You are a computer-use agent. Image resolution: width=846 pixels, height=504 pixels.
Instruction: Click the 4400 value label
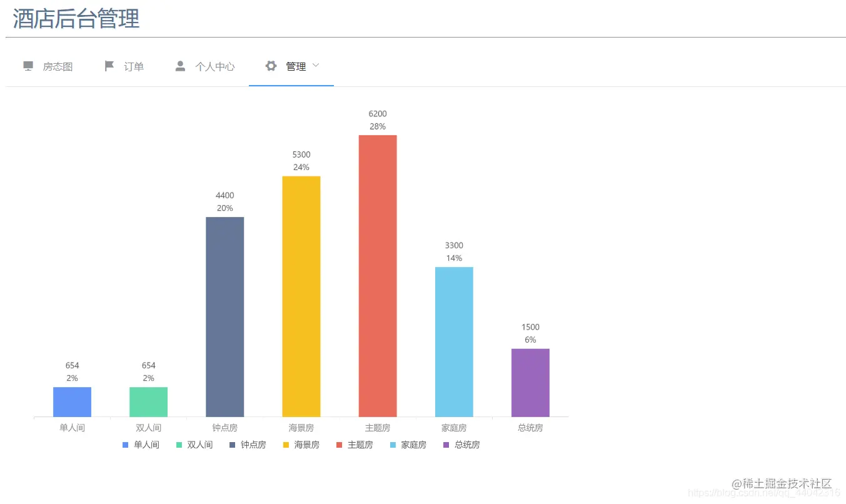tap(225, 196)
